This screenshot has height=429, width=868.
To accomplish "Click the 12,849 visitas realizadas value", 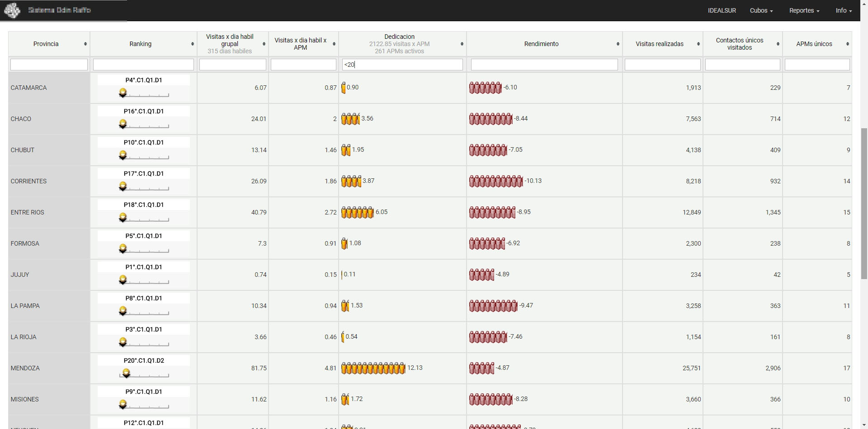I will [x=692, y=212].
